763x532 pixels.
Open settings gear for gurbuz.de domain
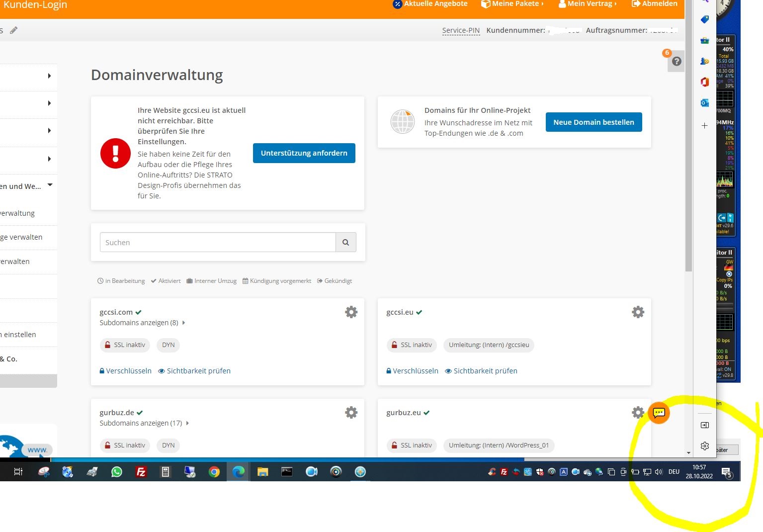[351, 413]
